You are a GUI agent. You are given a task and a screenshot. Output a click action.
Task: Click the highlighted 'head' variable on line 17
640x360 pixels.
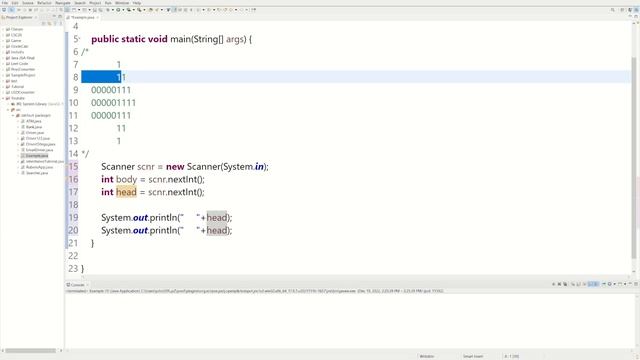126,192
